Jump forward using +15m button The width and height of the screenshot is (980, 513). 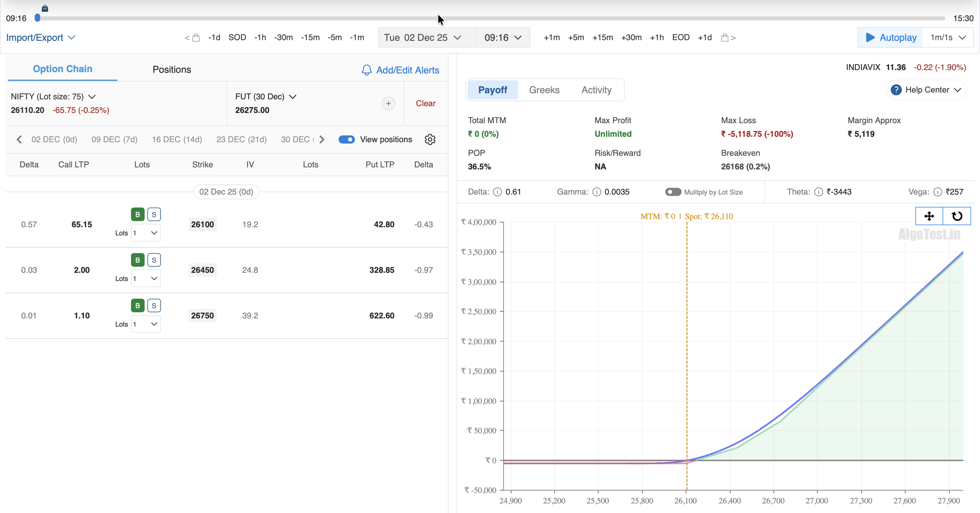pos(602,38)
